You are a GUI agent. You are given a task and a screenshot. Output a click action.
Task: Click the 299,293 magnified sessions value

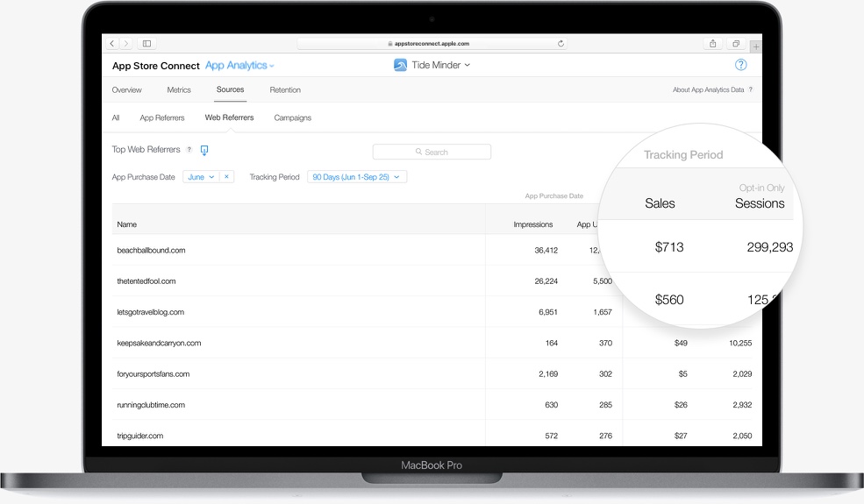pyautogui.click(x=770, y=247)
